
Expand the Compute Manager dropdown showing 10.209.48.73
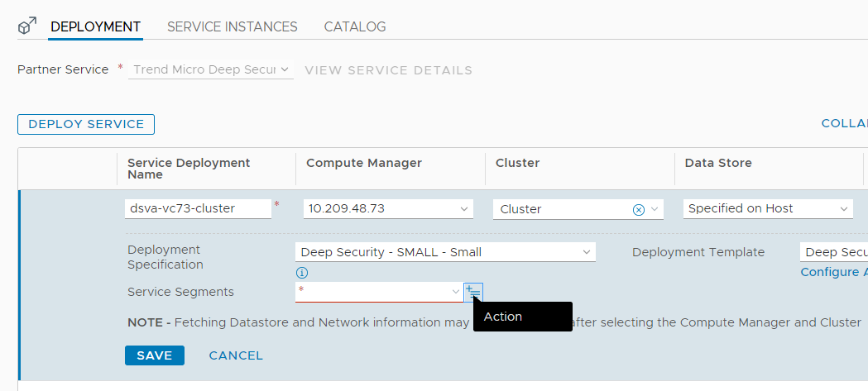(388, 209)
